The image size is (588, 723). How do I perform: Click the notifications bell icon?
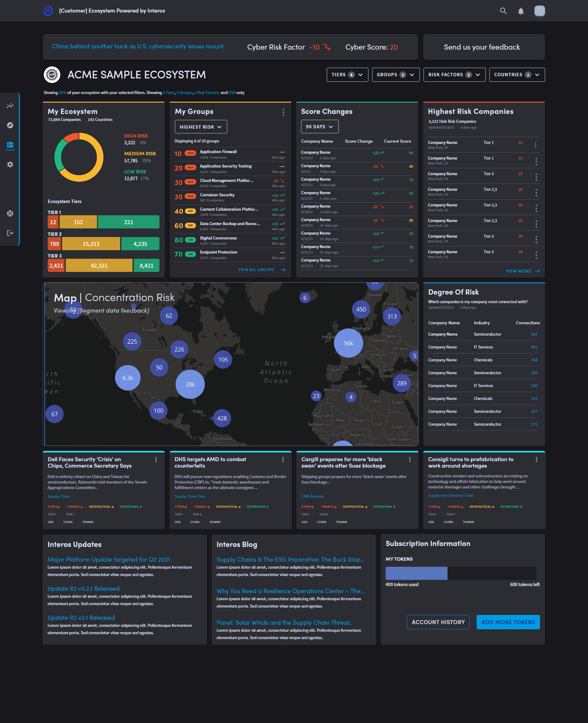(521, 11)
